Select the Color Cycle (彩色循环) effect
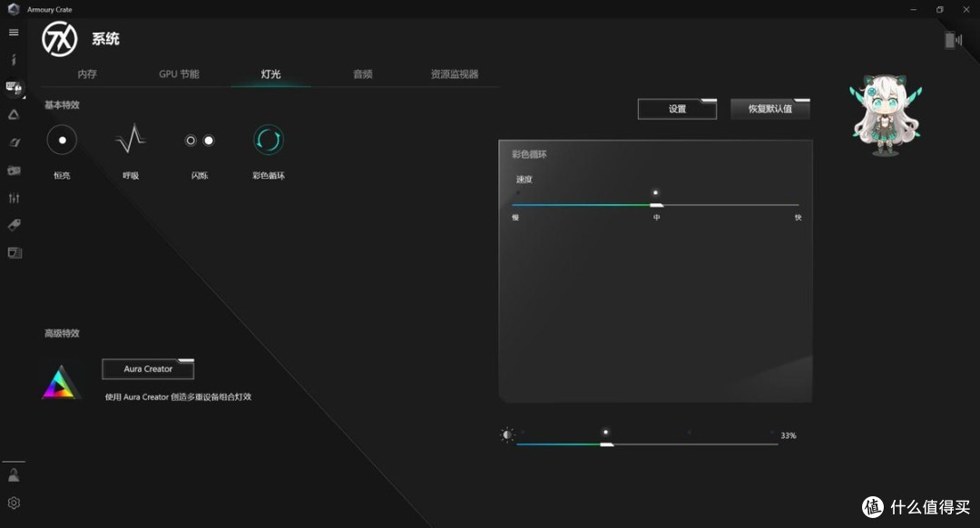The width and height of the screenshot is (980, 528). 268,140
